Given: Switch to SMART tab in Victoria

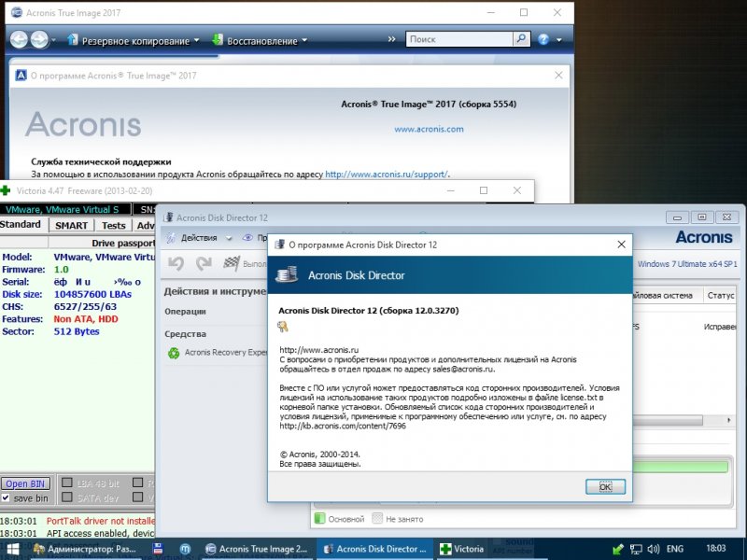Looking at the screenshot, I should coord(72,225).
